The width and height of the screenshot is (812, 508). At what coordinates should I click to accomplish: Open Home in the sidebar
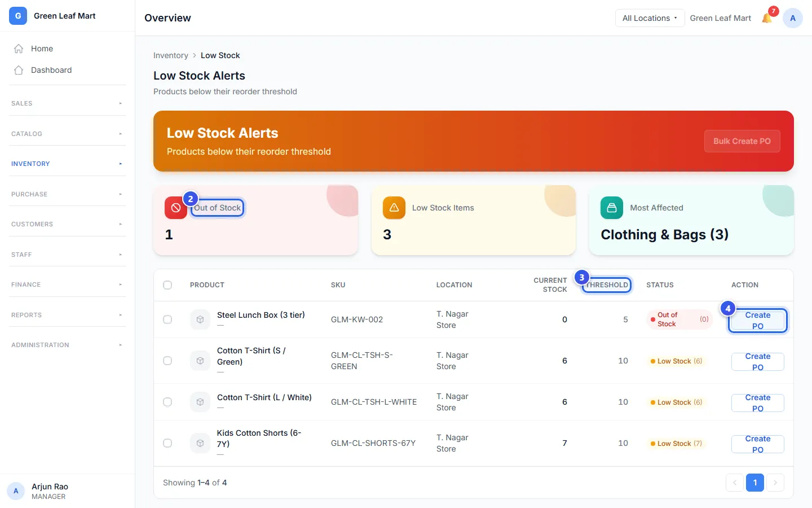[67, 49]
